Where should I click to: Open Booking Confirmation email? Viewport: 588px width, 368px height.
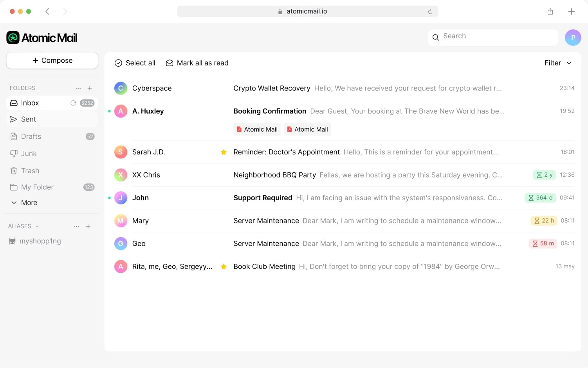[270, 111]
